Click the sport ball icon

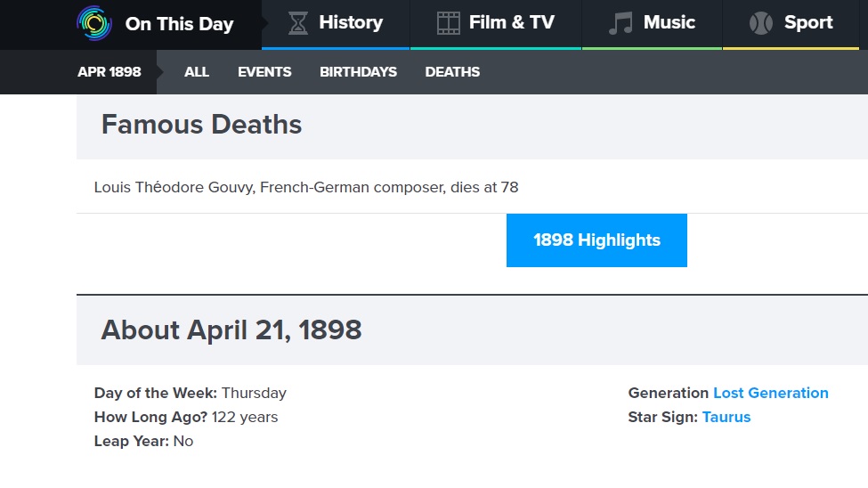pos(761,23)
